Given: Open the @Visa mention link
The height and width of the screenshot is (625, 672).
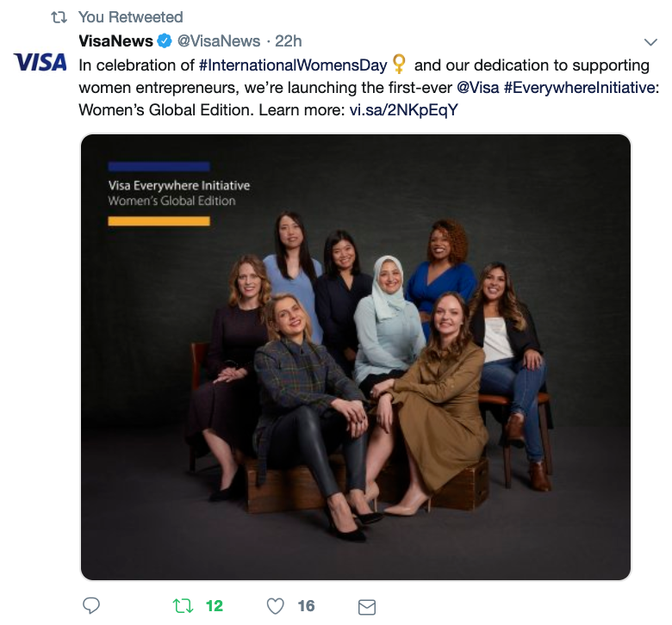Looking at the screenshot, I should tap(478, 88).
